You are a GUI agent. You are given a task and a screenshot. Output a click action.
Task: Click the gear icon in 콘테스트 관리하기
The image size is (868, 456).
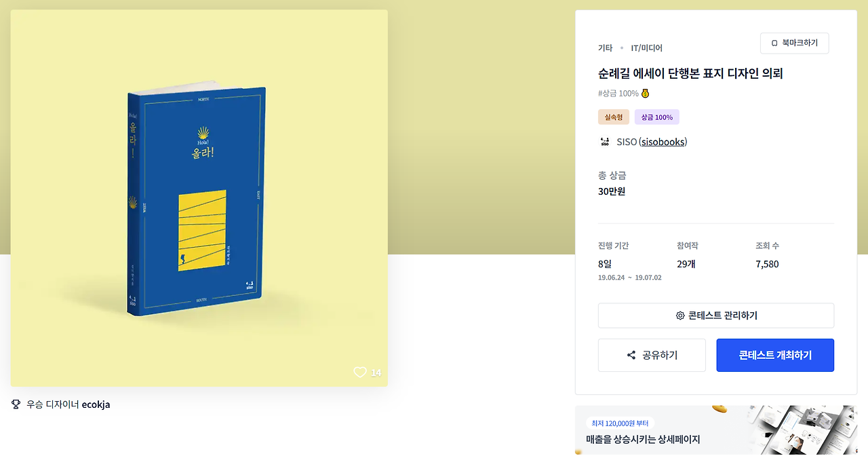click(680, 316)
